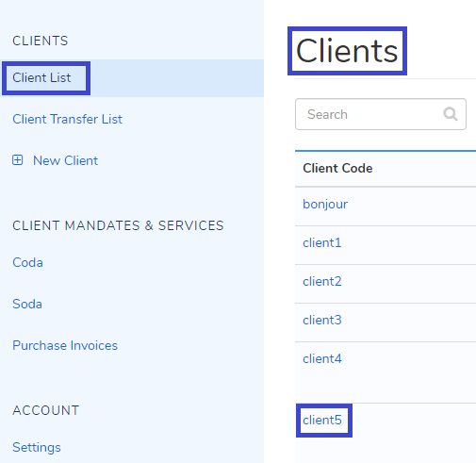Open account Settings in the sidebar
476x463 pixels.
click(x=37, y=448)
